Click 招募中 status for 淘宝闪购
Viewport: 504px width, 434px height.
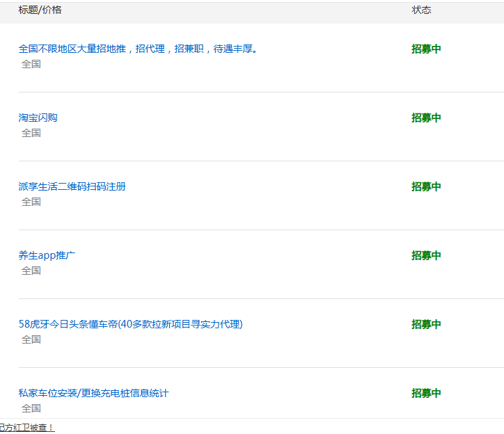426,118
